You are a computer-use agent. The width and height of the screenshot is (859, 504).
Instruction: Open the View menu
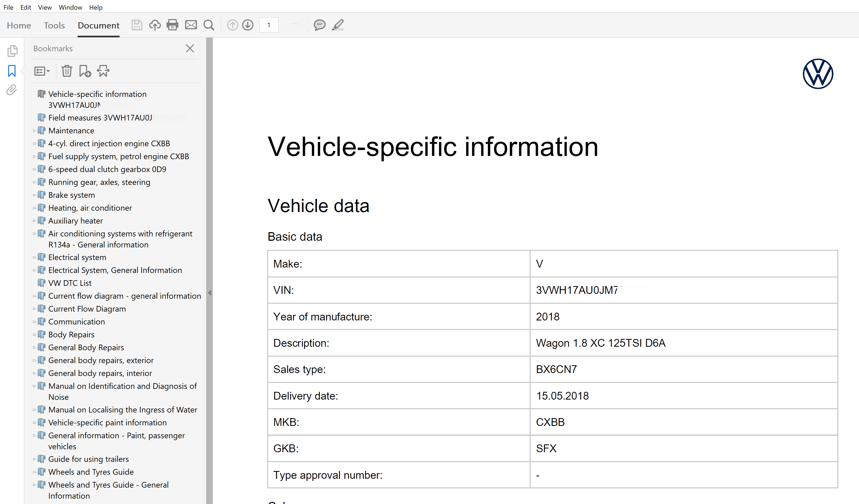45,7
